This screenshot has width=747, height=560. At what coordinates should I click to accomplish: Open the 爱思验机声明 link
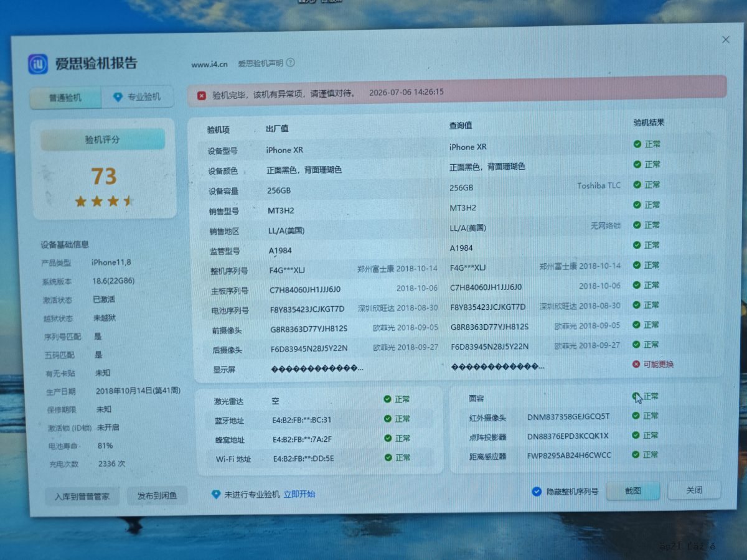pos(260,63)
